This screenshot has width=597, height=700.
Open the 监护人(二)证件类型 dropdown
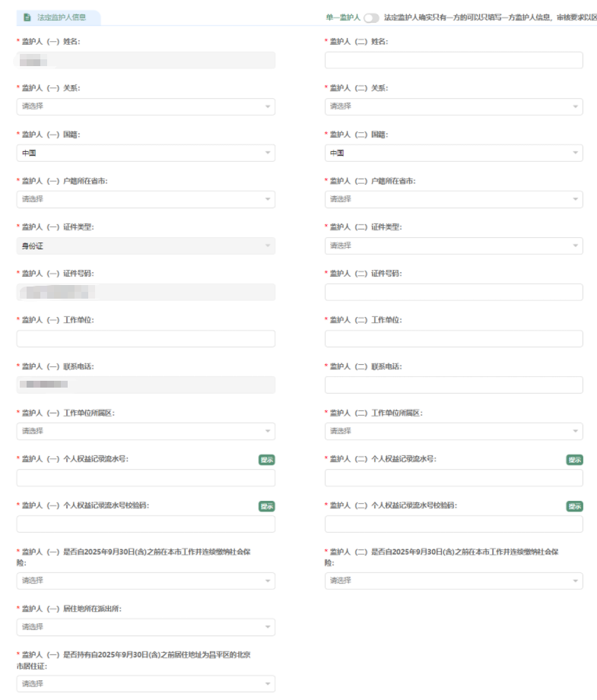point(453,245)
